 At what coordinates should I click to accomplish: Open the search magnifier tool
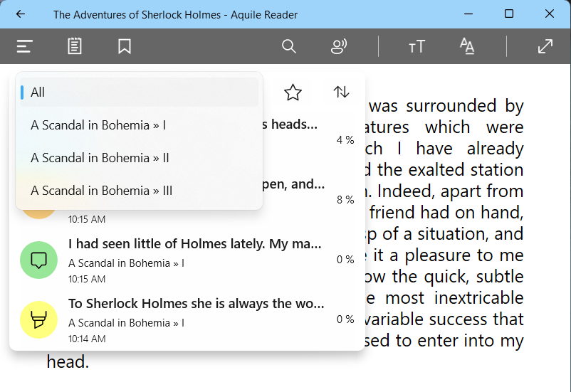tap(289, 46)
